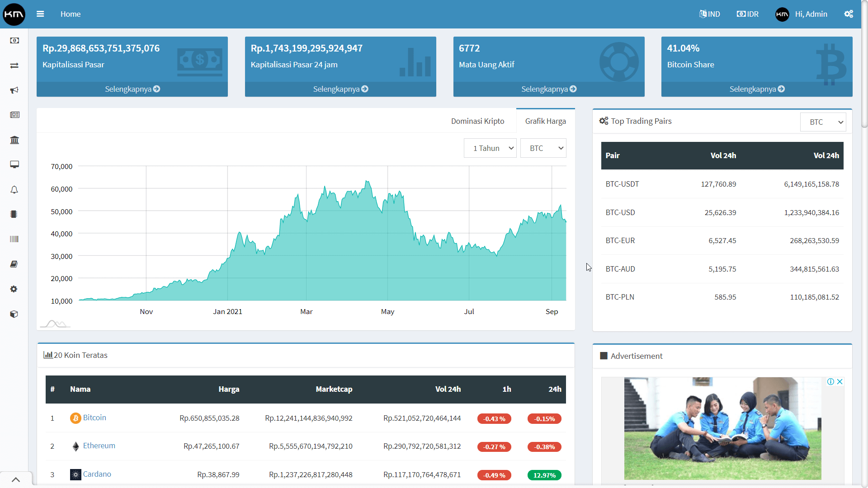Open the Ethereum coin link
This screenshot has height=488, width=868.
(x=99, y=446)
